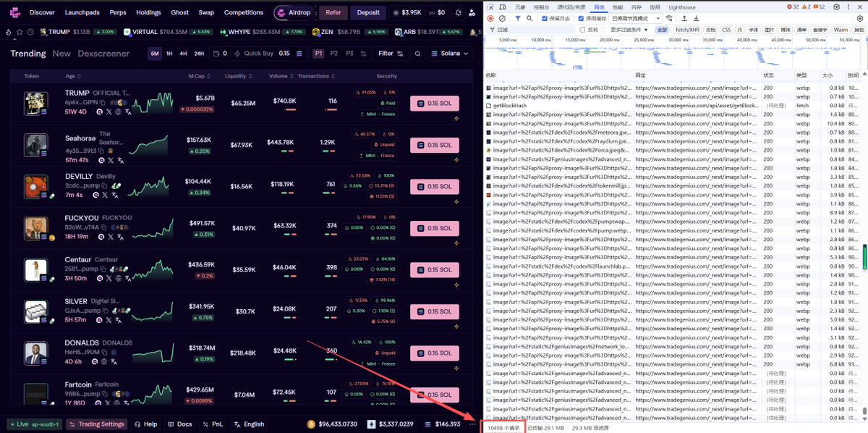Click the Deposit button
The image size is (868, 433).
pos(368,13)
